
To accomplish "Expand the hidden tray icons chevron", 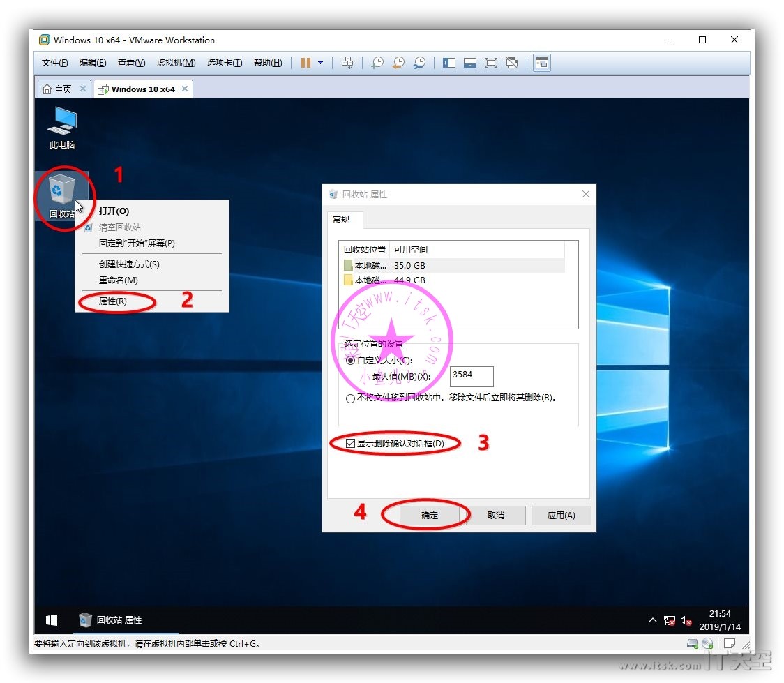I will tap(652, 620).
